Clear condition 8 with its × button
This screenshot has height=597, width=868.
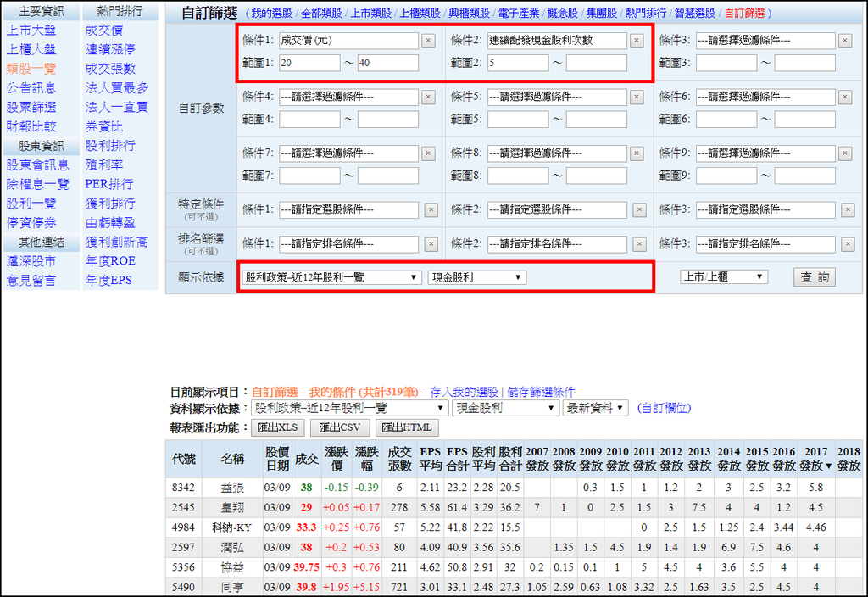(637, 153)
